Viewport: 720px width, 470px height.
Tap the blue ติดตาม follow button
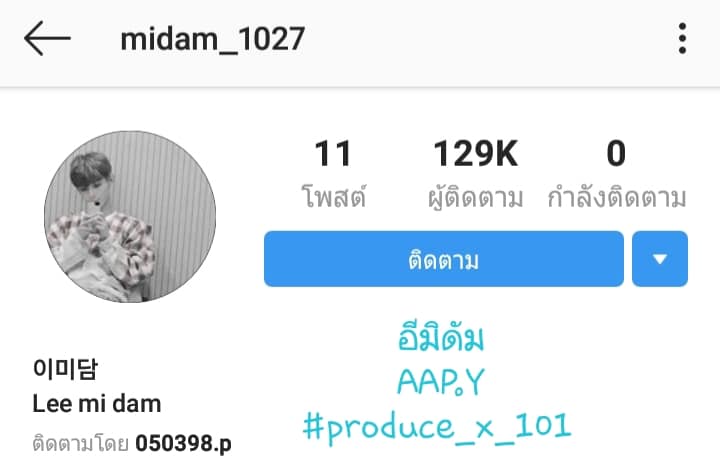444,259
